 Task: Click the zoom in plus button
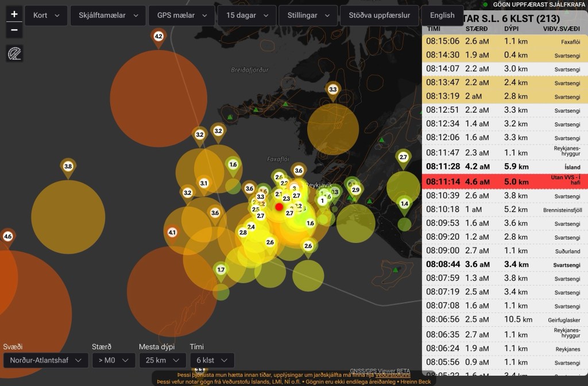point(14,14)
